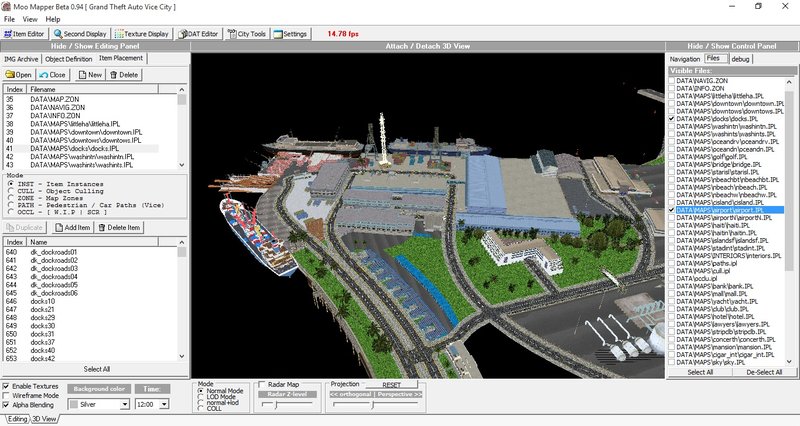Click the Moo Mapper title bar icon
Viewport: 800px width, 426px height.
click(x=6, y=7)
